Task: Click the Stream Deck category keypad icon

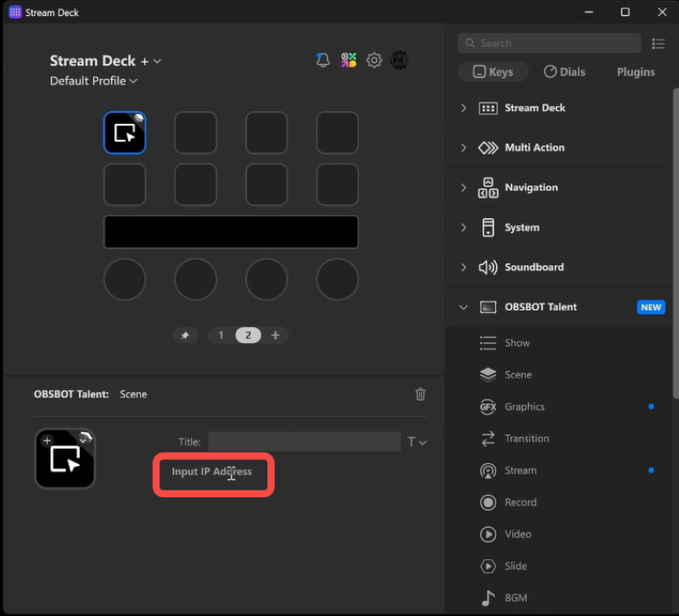Action: pyautogui.click(x=488, y=109)
